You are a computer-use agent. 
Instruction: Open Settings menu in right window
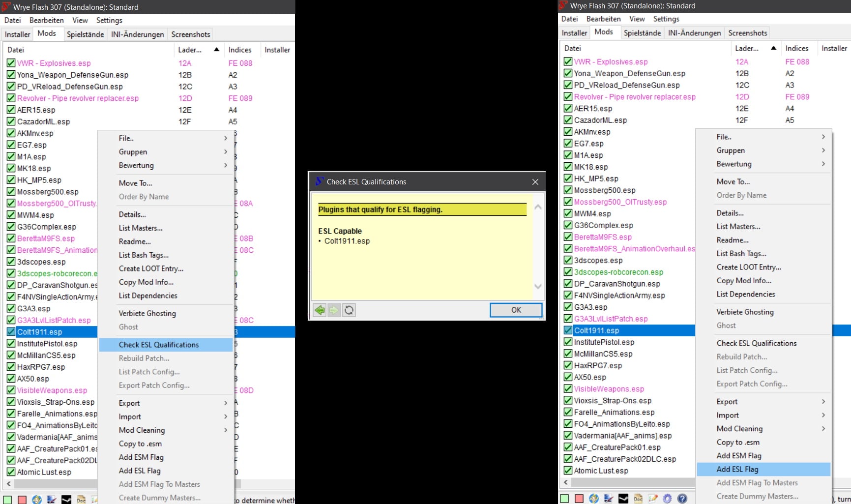[666, 19]
